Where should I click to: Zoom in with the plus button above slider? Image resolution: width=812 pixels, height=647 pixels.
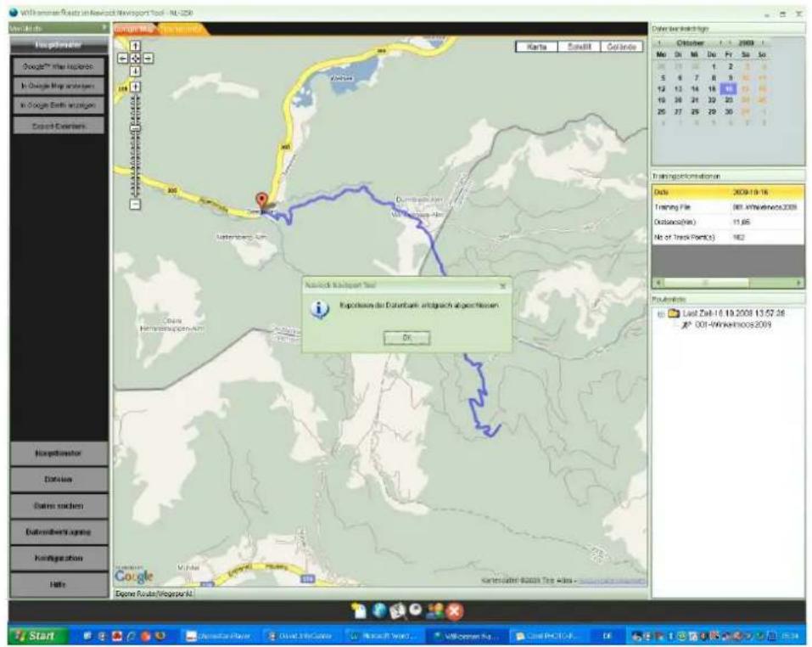click(x=135, y=87)
